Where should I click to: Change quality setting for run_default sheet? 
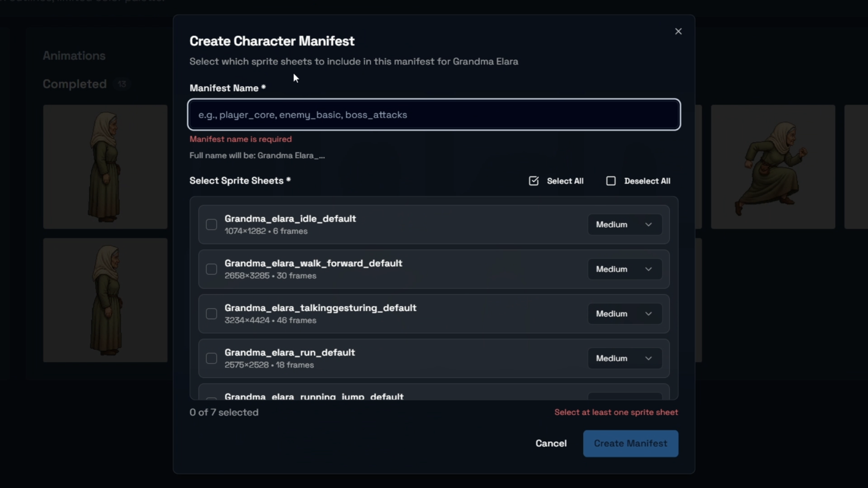point(624,358)
